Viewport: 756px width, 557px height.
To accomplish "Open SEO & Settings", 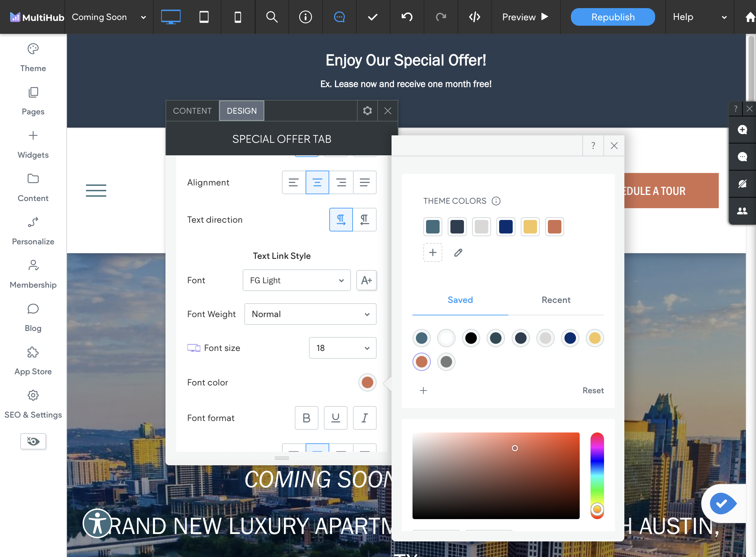I will [x=33, y=405].
